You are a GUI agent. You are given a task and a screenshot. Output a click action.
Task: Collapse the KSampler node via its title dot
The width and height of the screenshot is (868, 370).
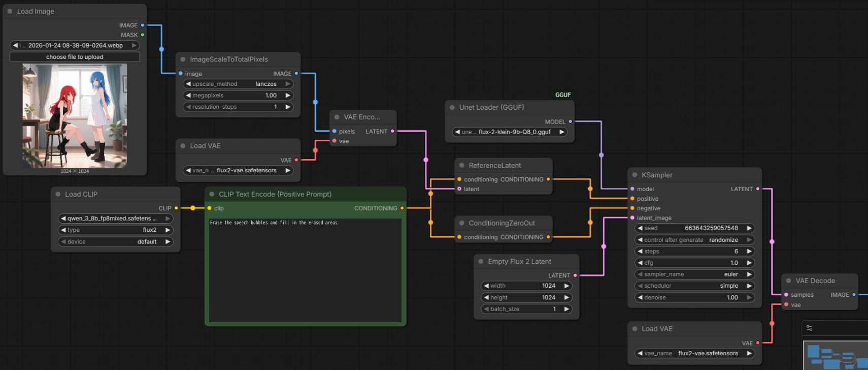635,175
